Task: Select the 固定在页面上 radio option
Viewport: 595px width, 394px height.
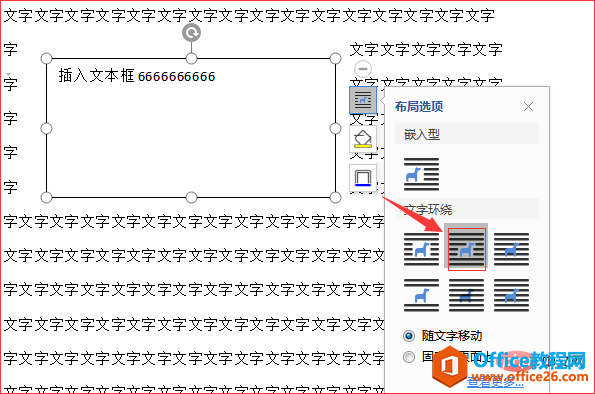Action: pos(409,357)
